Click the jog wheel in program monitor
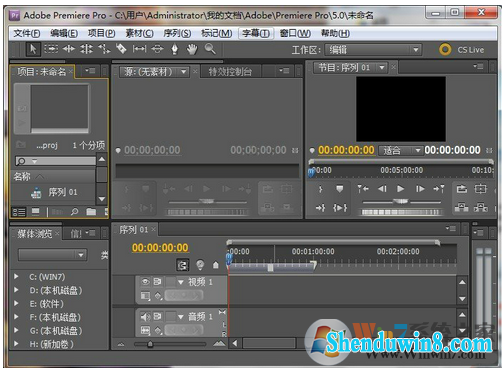This screenshot has width=502, height=368. (x=400, y=212)
